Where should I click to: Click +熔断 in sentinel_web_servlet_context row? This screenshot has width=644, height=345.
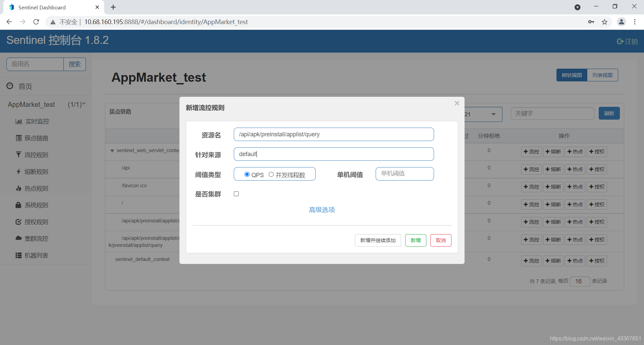click(x=553, y=152)
